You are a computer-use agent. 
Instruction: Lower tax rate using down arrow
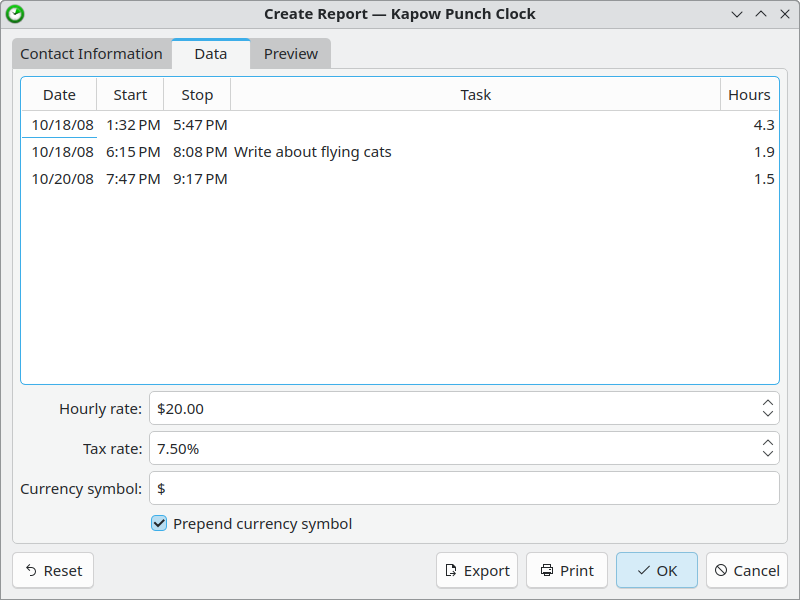tap(767, 454)
